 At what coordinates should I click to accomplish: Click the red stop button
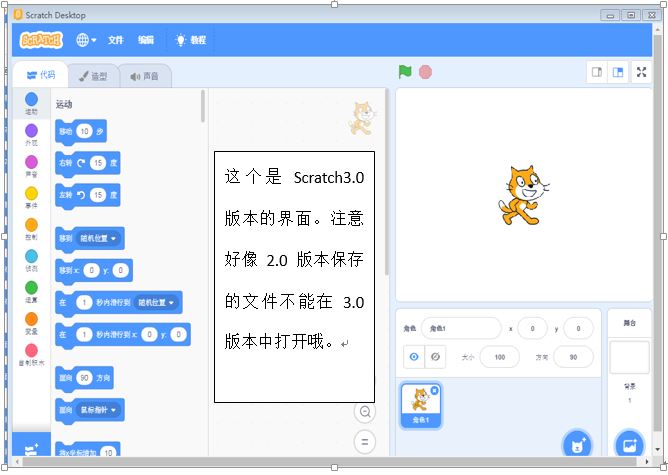[x=425, y=72]
